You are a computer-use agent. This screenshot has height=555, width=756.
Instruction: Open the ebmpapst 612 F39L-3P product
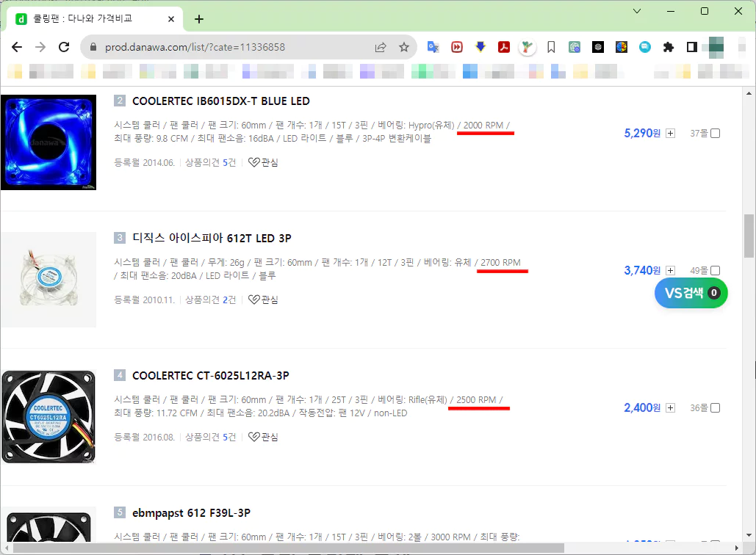tap(192, 513)
